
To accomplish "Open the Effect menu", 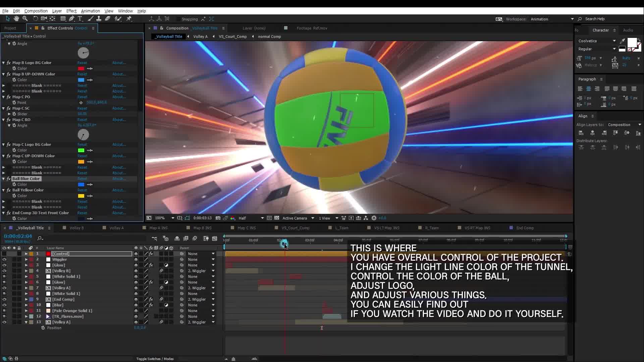I will click(x=71, y=11).
